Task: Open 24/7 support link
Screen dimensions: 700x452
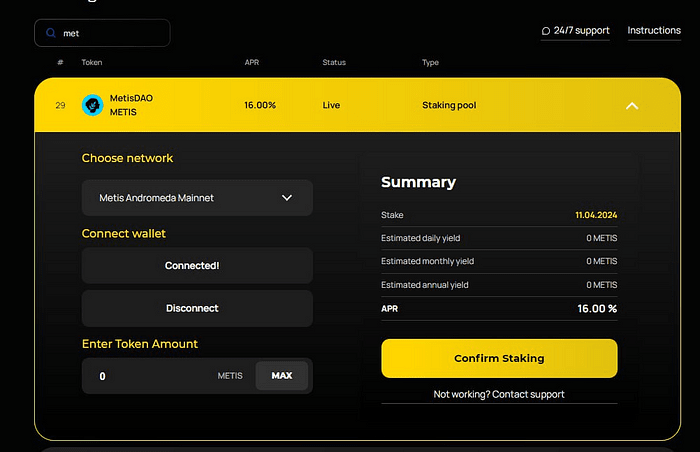Action: 575,30
